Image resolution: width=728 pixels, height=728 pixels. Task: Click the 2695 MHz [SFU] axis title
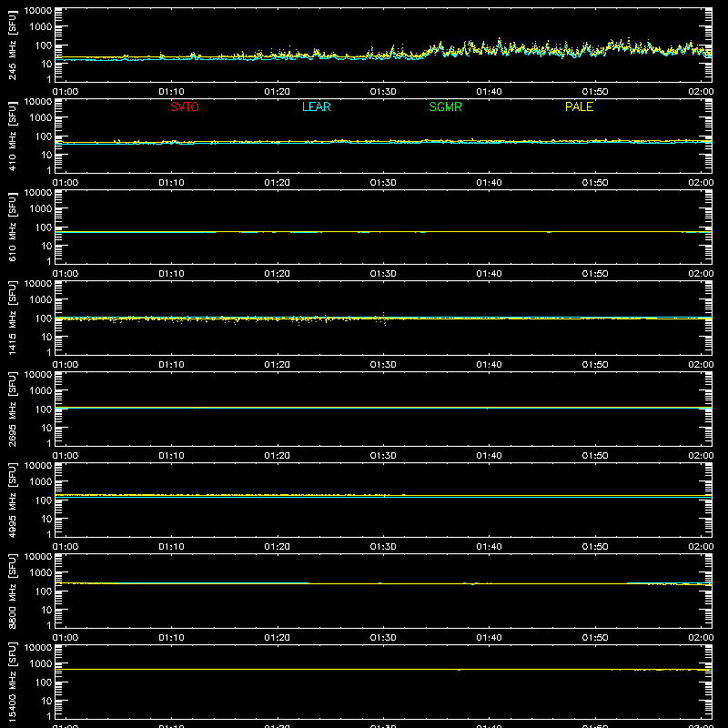(x=12, y=409)
